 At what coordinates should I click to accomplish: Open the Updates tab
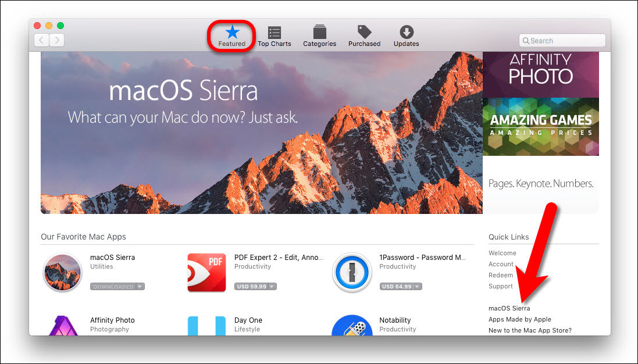click(406, 36)
